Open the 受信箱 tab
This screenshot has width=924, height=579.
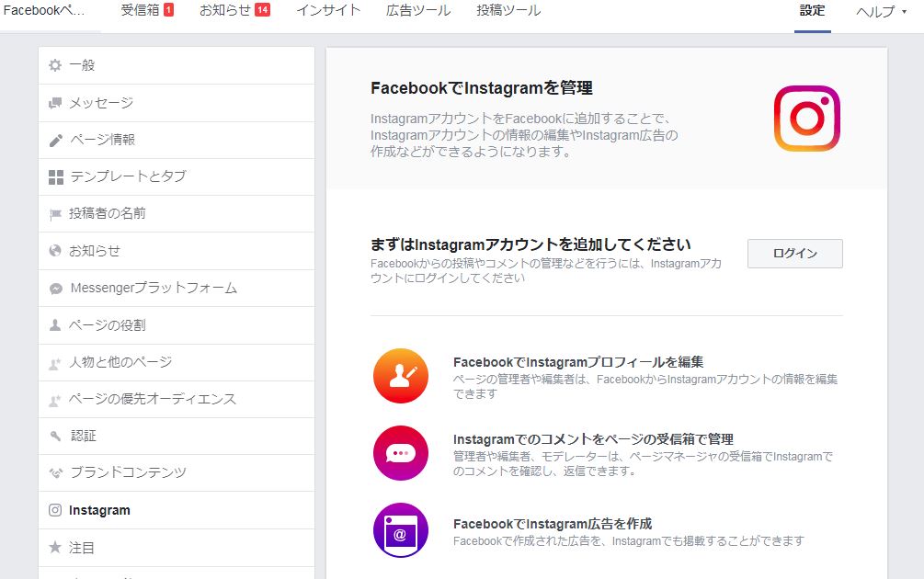click(x=147, y=10)
